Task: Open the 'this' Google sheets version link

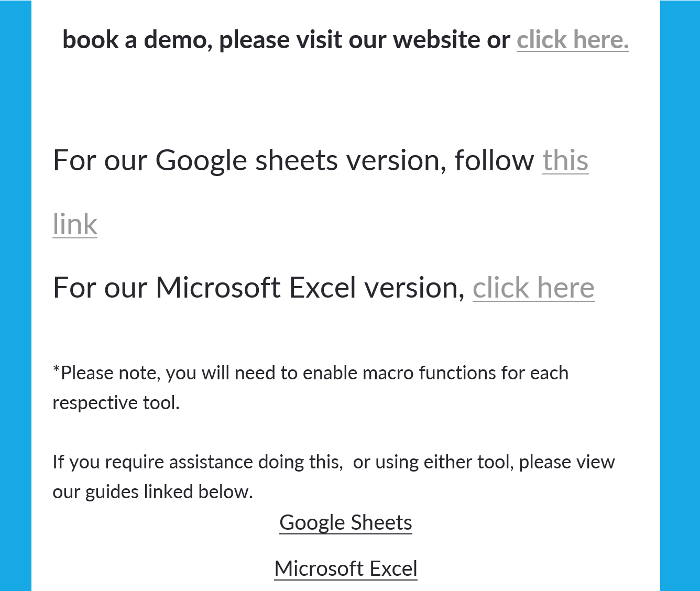Action: [x=565, y=160]
